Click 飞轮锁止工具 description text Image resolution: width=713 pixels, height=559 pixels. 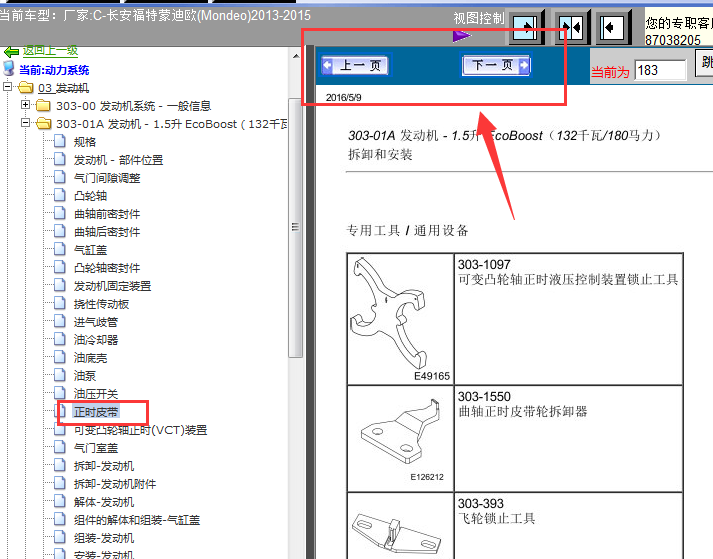point(497,519)
